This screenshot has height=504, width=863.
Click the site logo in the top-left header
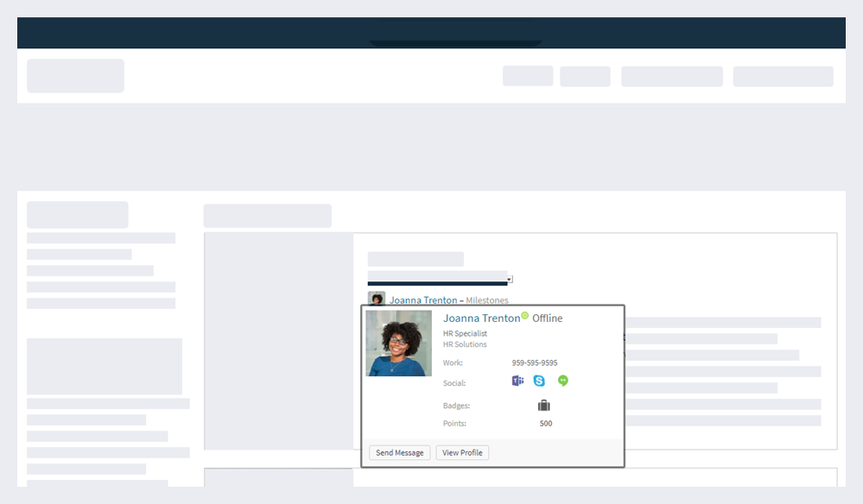tap(75, 75)
